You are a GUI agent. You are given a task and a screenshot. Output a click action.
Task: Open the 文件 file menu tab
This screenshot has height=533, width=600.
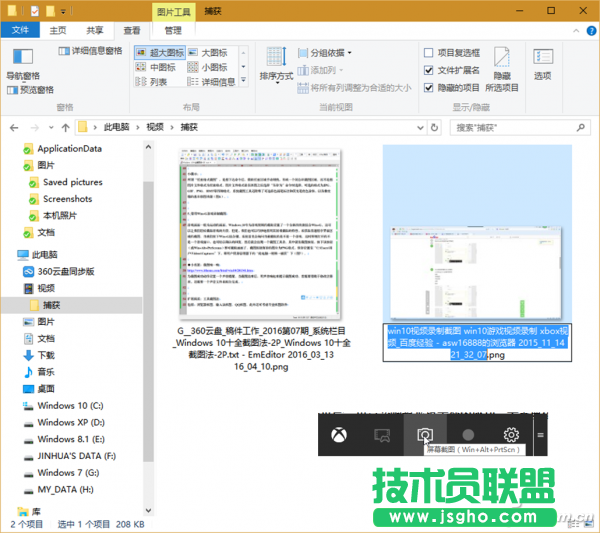[x=19, y=31]
